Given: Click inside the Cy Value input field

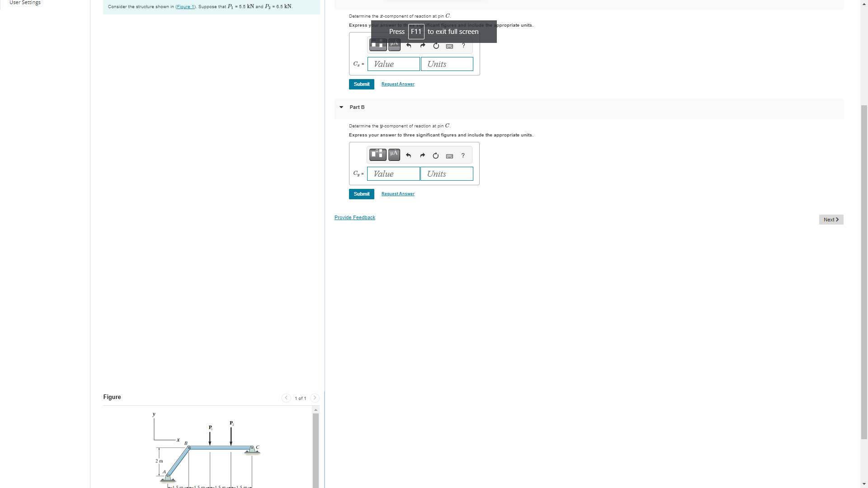Looking at the screenshot, I should pyautogui.click(x=393, y=174).
